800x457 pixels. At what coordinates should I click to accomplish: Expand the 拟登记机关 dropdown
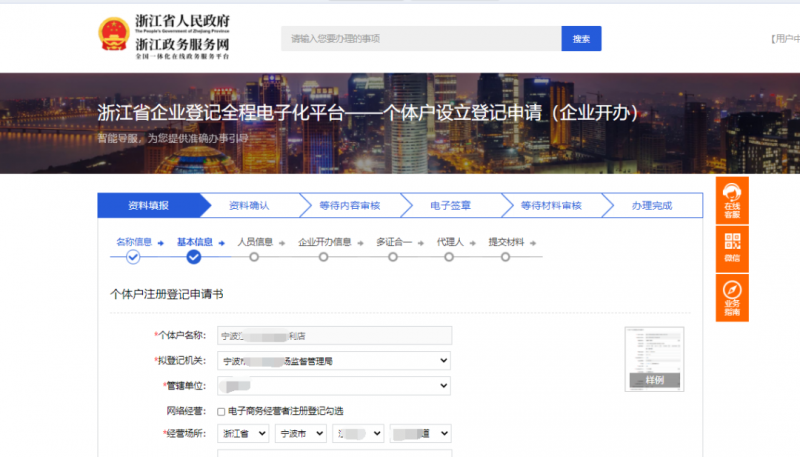point(333,360)
